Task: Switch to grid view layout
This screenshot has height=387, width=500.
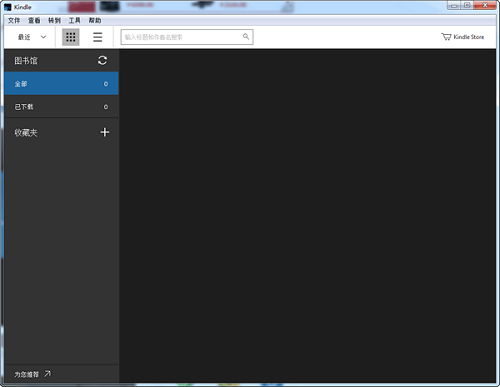Action: point(71,37)
